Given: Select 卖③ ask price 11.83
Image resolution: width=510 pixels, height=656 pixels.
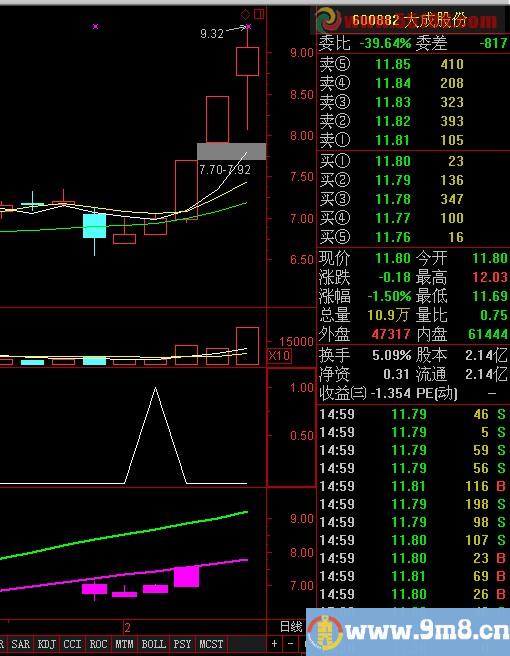Looking at the screenshot, I should click(393, 102).
